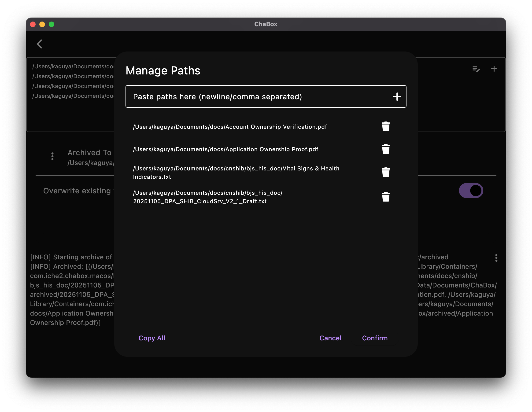532x412 pixels.
Task: Close the ChaBox window with red button
Action: (x=33, y=24)
